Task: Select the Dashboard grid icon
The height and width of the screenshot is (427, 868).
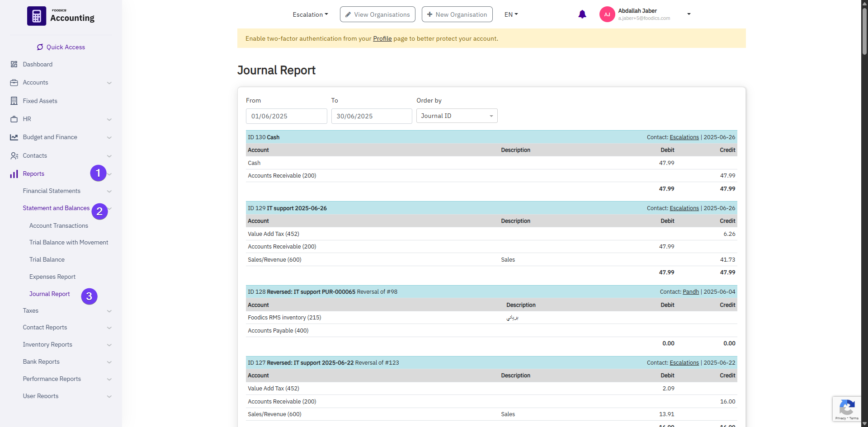Action: click(x=14, y=64)
